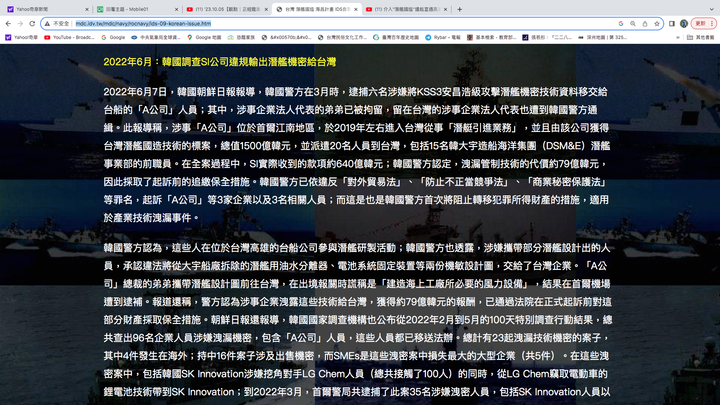720x405 pixels.
Task: Open the YouTube - Broadc... bookmark
Action: 69,37
